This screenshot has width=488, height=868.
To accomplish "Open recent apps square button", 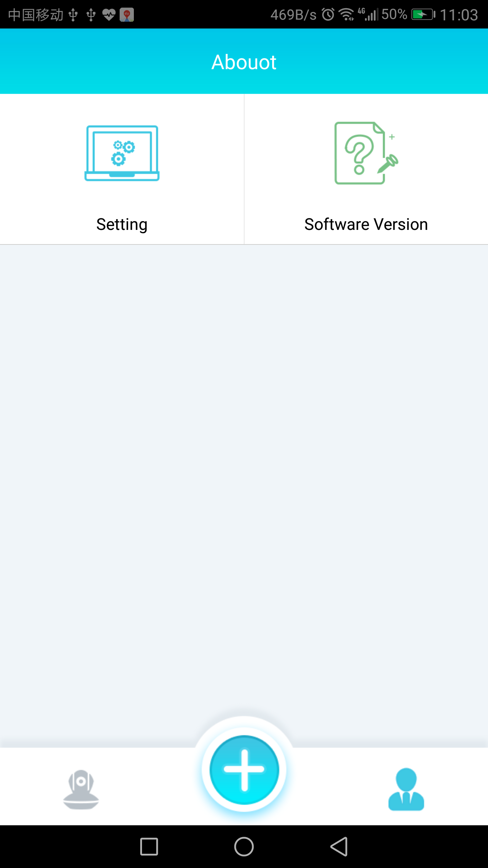I will [149, 847].
